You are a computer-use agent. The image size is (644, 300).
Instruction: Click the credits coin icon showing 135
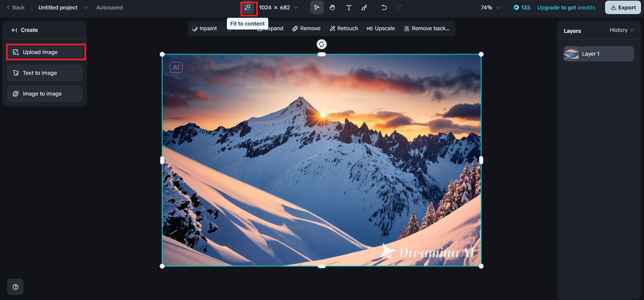(x=516, y=8)
